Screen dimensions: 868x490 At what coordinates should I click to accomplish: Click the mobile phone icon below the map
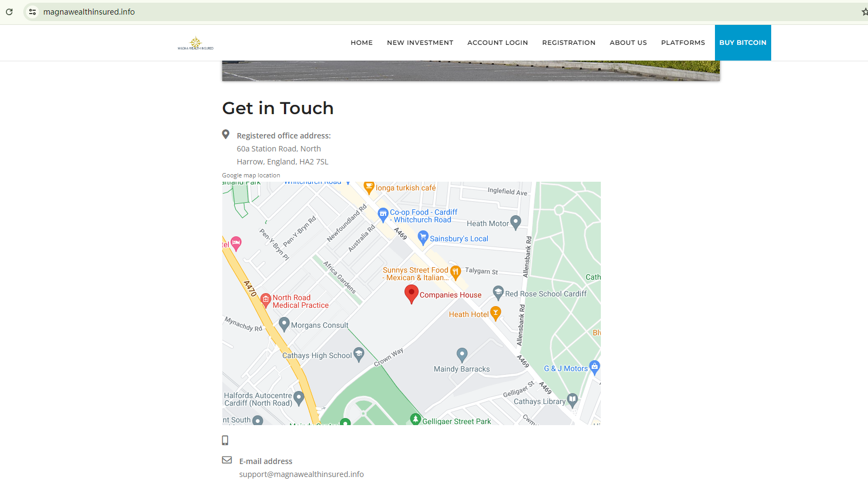click(225, 440)
